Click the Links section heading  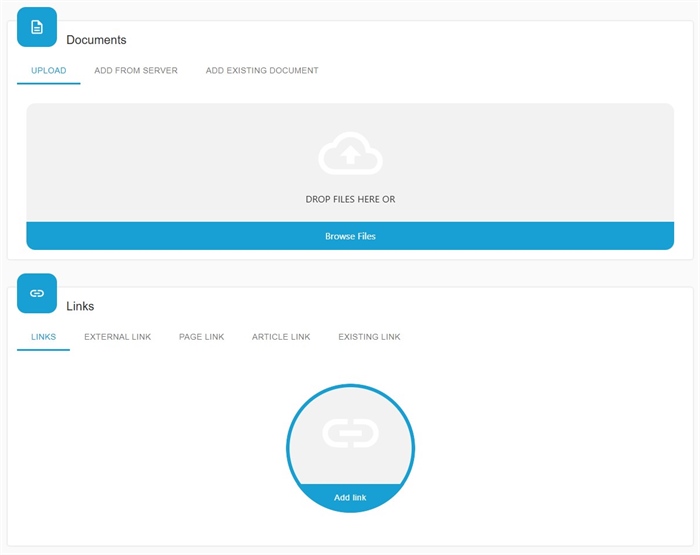coord(80,306)
